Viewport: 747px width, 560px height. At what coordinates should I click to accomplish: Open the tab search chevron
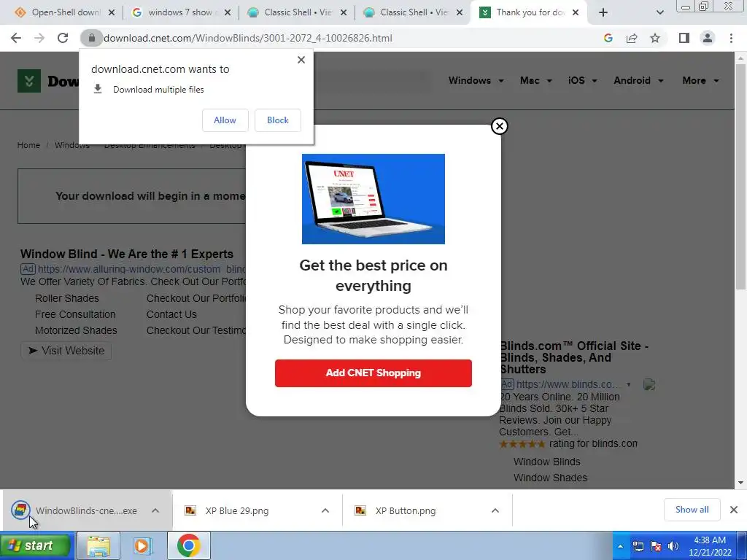click(659, 13)
